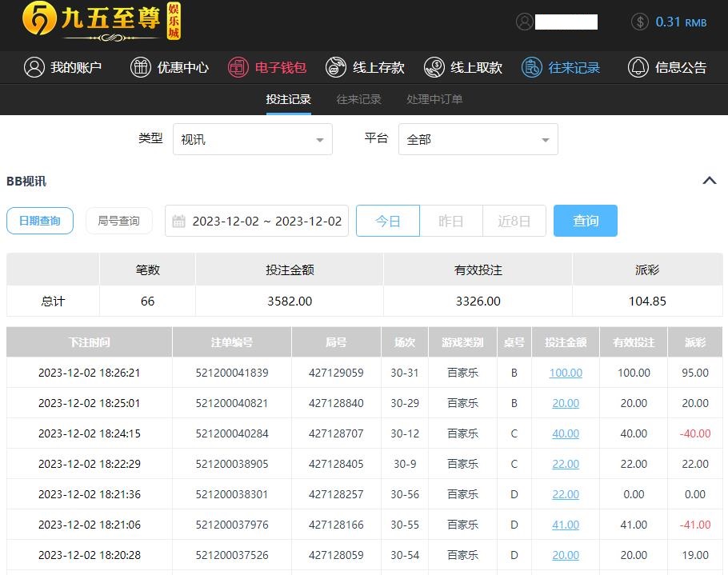Screen dimensions: 728x575
Task: Click total valid bet 3326.00
Action: click(478, 301)
